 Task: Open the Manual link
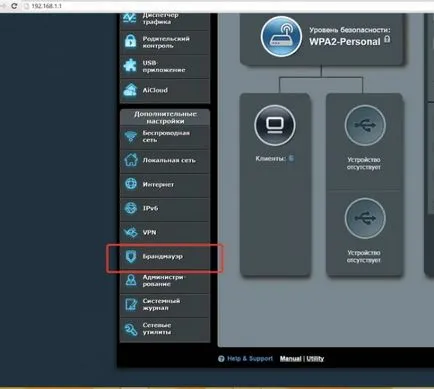pos(290,359)
